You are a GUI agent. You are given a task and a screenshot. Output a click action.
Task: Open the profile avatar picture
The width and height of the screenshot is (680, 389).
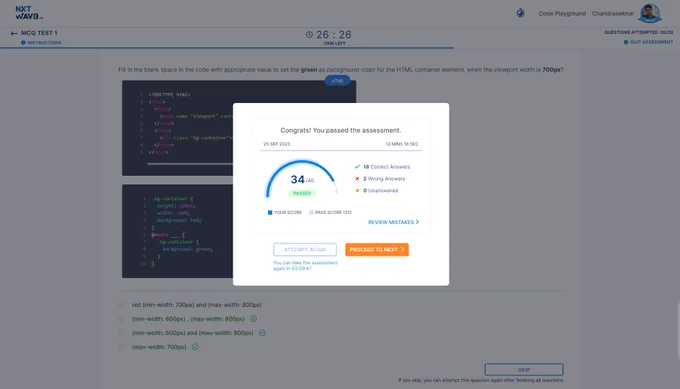click(649, 13)
